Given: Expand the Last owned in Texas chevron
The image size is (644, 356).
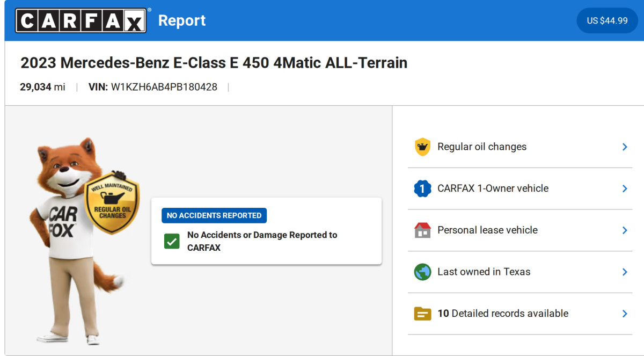Looking at the screenshot, I should pos(625,272).
